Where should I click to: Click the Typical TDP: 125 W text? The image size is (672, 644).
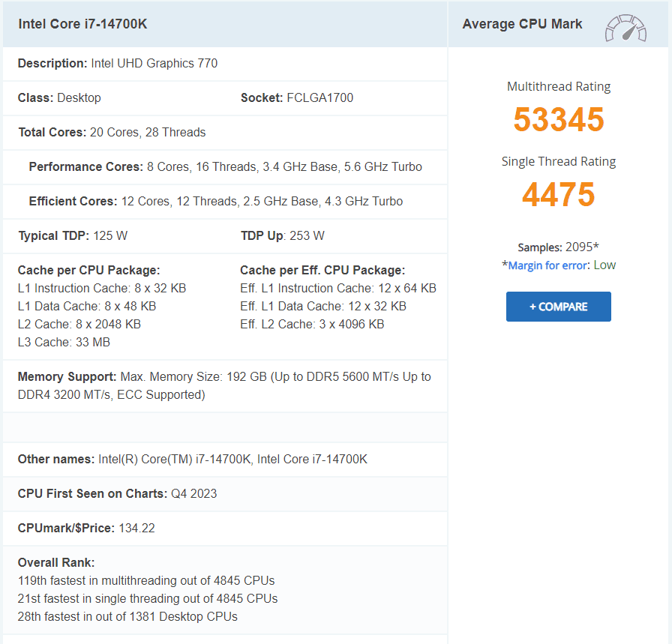click(x=73, y=235)
